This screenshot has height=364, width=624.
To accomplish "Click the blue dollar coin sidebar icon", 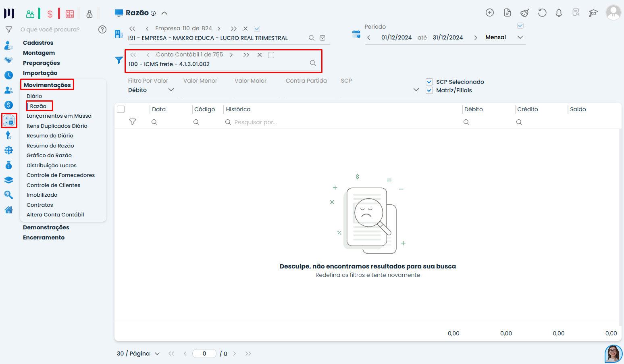I will click(8, 105).
